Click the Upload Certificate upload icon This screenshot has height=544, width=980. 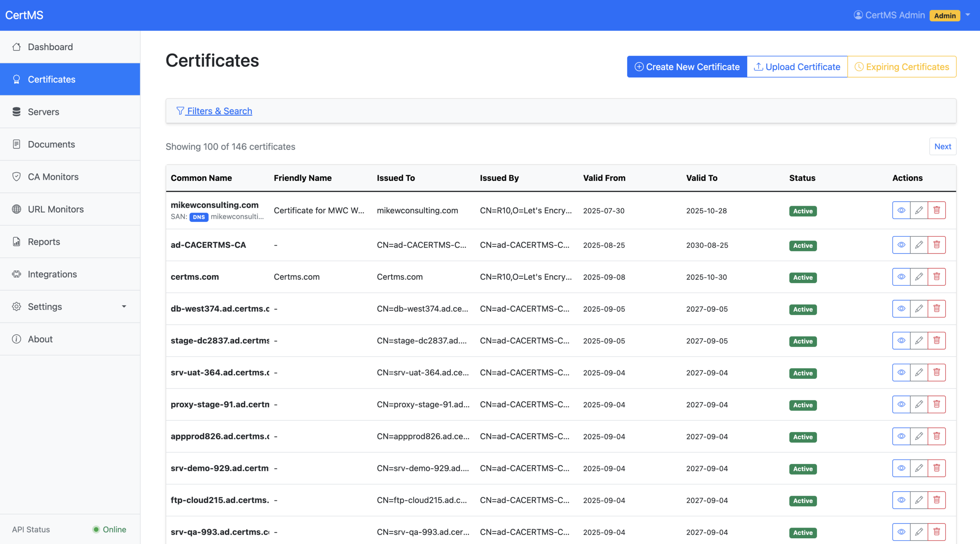pos(758,66)
